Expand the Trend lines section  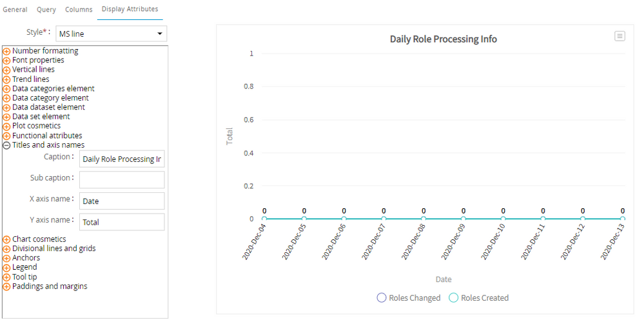[7, 79]
